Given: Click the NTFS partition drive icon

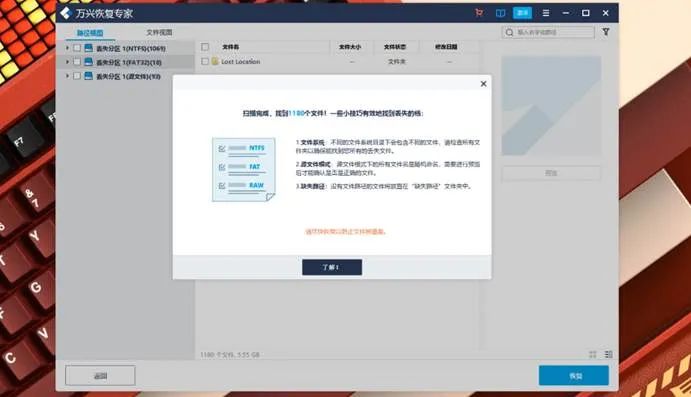Looking at the screenshot, I should [89, 48].
